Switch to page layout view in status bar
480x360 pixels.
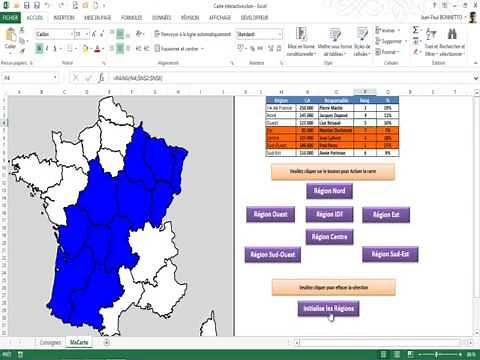396,354
